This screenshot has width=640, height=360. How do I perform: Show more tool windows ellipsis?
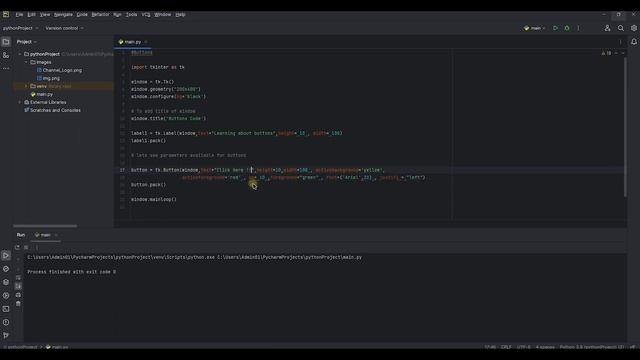tap(6, 68)
